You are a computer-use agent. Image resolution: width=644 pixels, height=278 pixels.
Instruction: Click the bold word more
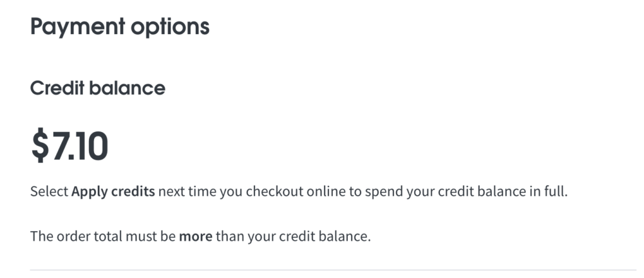point(196,236)
